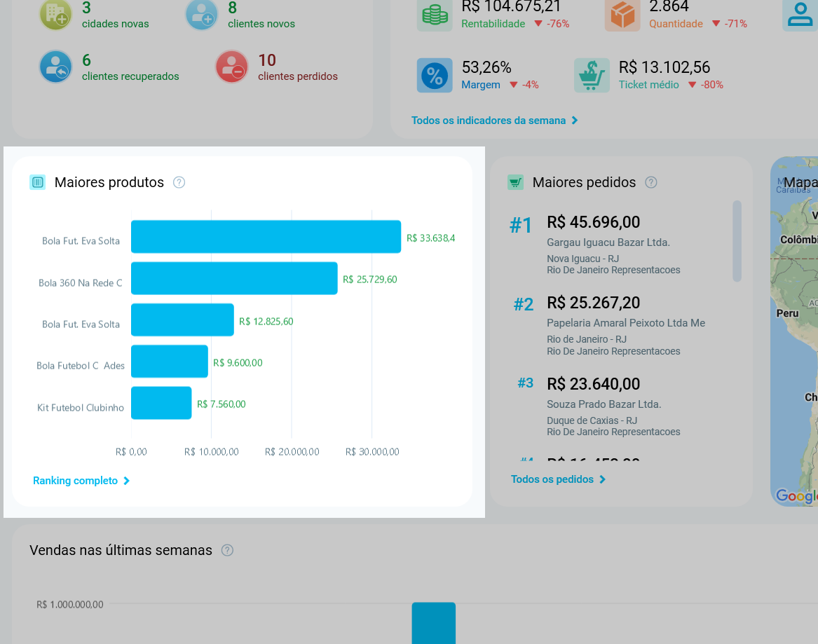The width and height of the screenshot is (818, 644).
Task: Click the Kit Futebol Clubinho bar
Action: (161, 403)
